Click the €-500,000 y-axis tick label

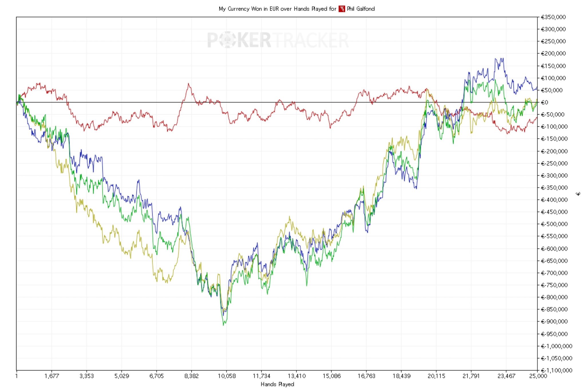tap(554, 224)
